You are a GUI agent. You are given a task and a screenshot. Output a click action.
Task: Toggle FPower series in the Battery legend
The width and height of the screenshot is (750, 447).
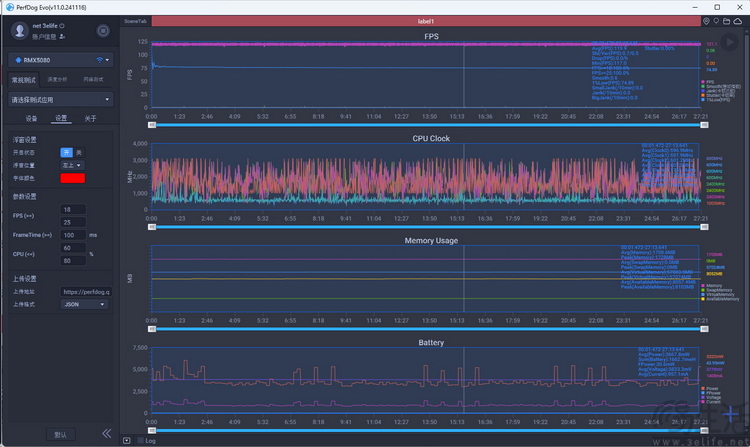tap(711, 393)
